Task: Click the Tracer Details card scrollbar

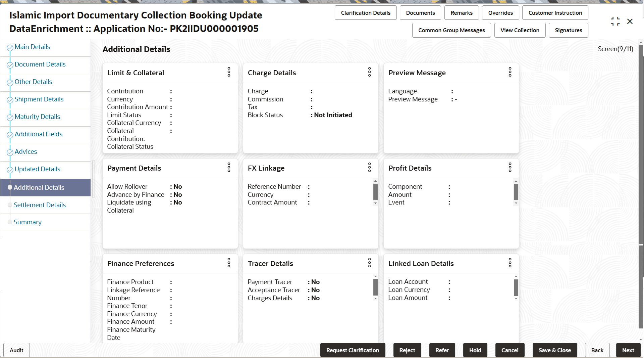Action: tap(375, 287)
